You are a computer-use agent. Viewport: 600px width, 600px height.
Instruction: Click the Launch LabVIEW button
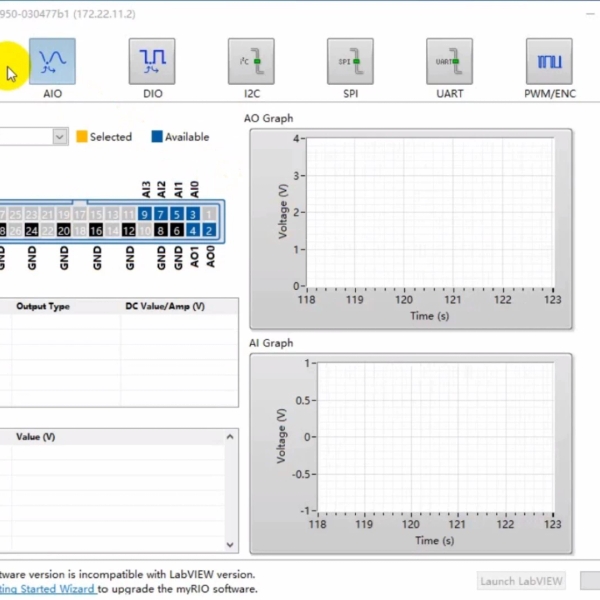coord(522,581)
